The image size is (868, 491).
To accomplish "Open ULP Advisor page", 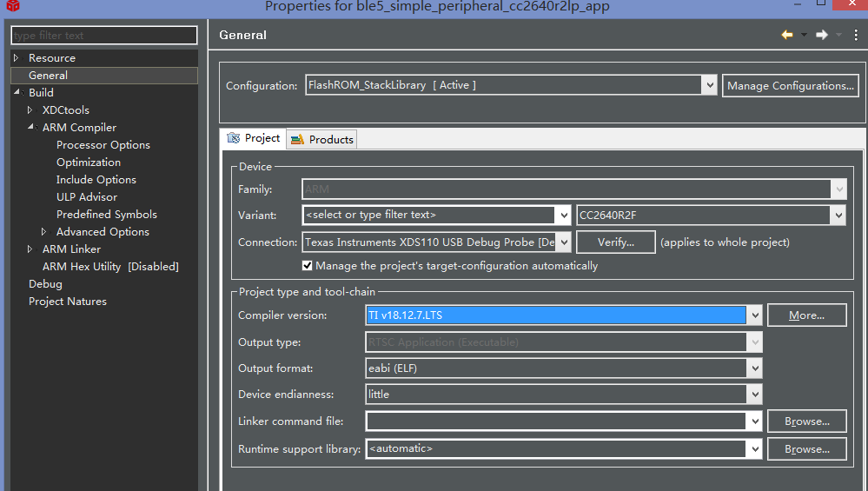I will [87, 196].
